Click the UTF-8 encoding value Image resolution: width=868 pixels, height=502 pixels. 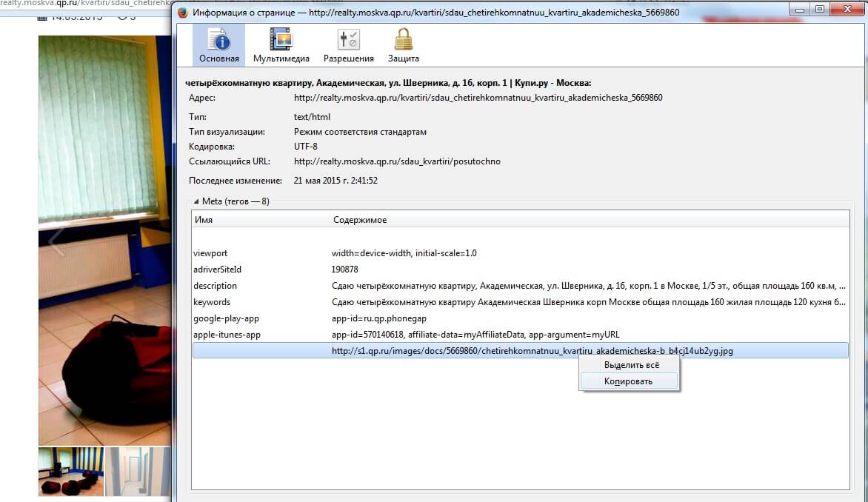pyautogui.click(x=306, y=147)
